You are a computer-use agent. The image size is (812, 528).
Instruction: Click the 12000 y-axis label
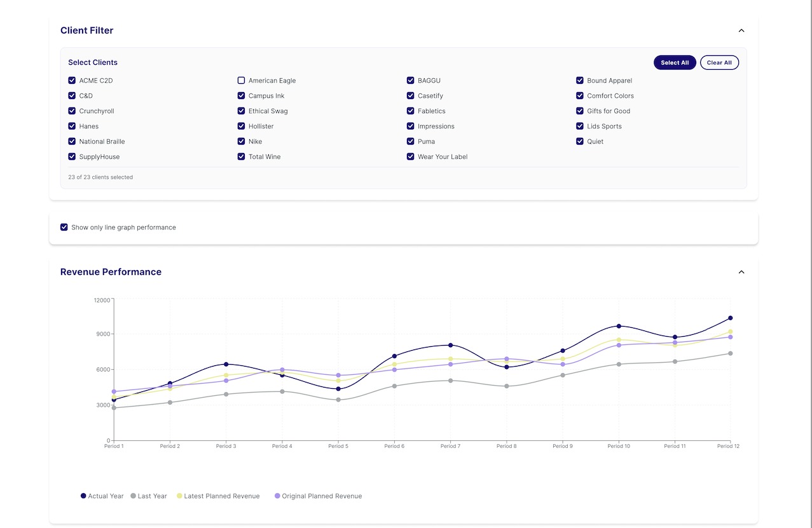102,300
